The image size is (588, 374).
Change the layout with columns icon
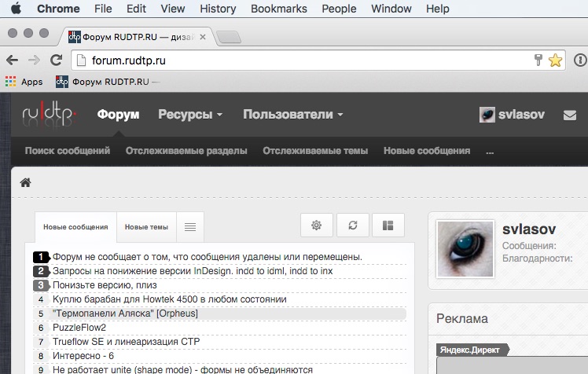(388, 225)
